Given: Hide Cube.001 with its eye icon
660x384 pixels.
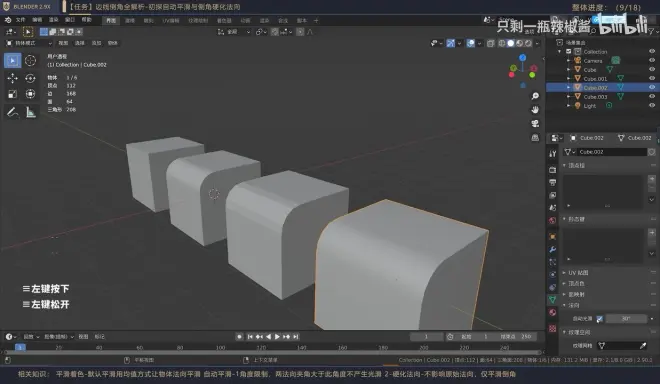Looking at the screenshot, I should click(652, 78).
